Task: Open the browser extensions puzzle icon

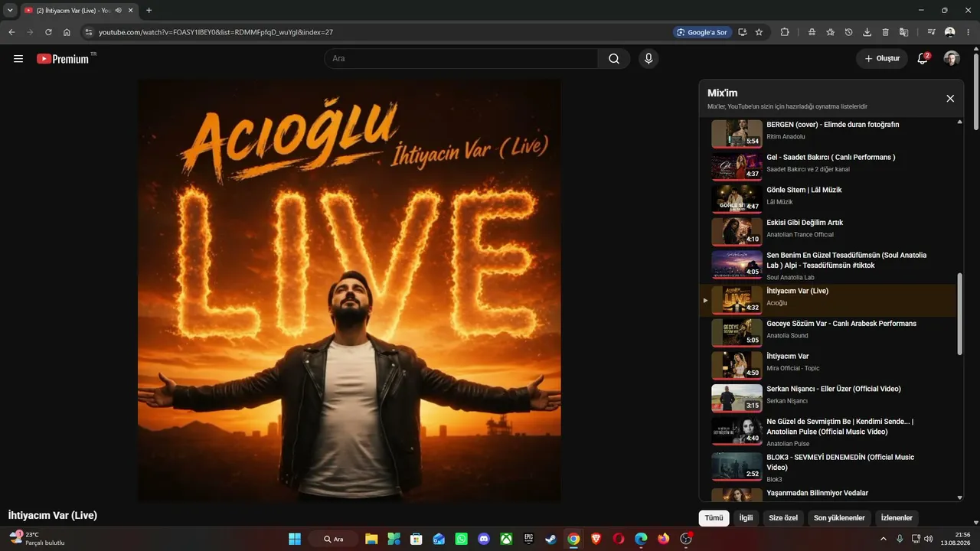Action: pyautogui.click(x=785, y=32)
